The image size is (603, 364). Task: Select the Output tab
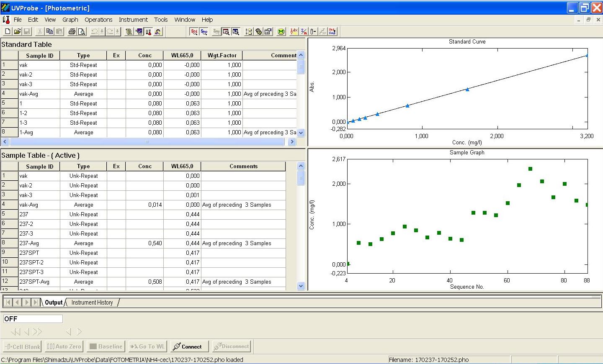54,302
